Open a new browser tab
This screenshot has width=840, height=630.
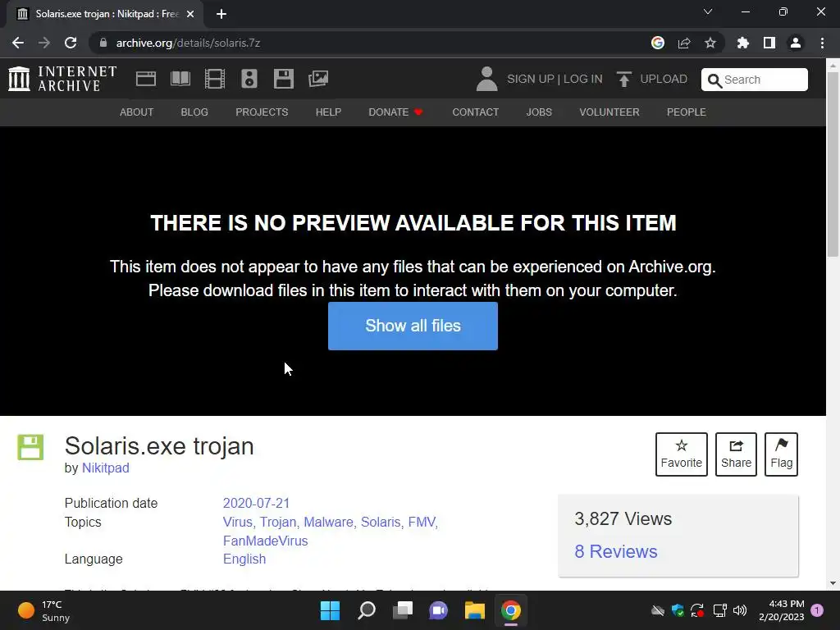point(221,14)
